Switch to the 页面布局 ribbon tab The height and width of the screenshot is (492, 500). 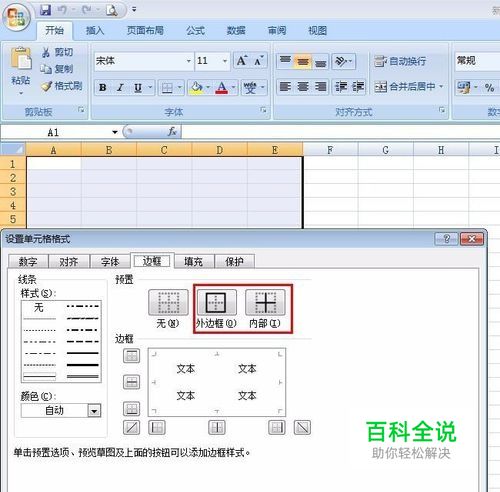click(x=145, y=31)
